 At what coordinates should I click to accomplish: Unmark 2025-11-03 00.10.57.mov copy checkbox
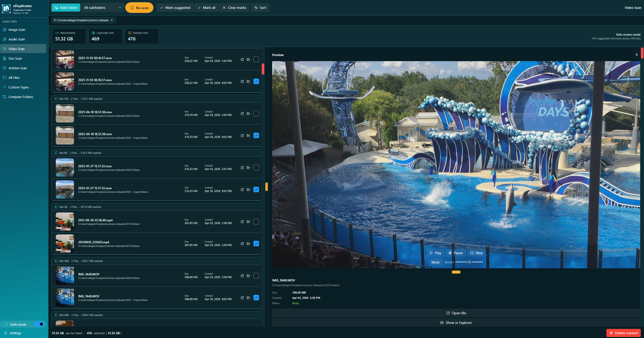256,81
